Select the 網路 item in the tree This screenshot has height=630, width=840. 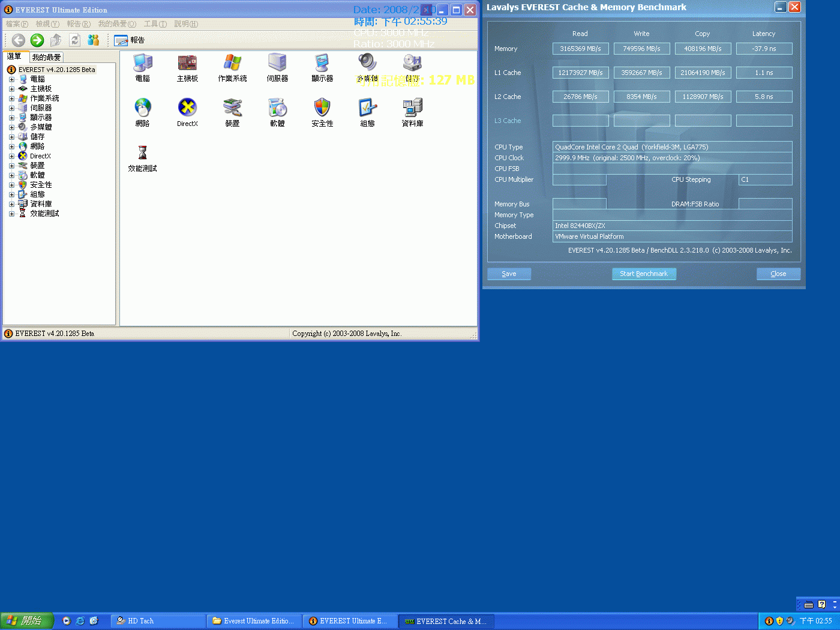click(x=37, y=146)
